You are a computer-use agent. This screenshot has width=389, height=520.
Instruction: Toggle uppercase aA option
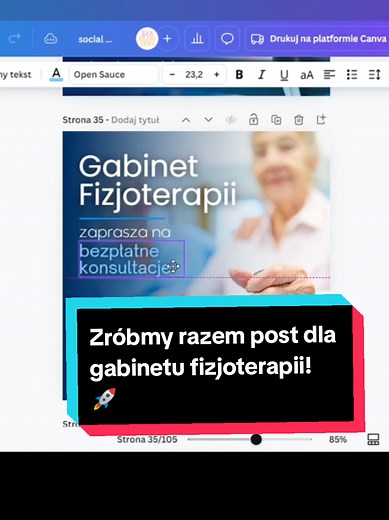click(x=307, y=75)
